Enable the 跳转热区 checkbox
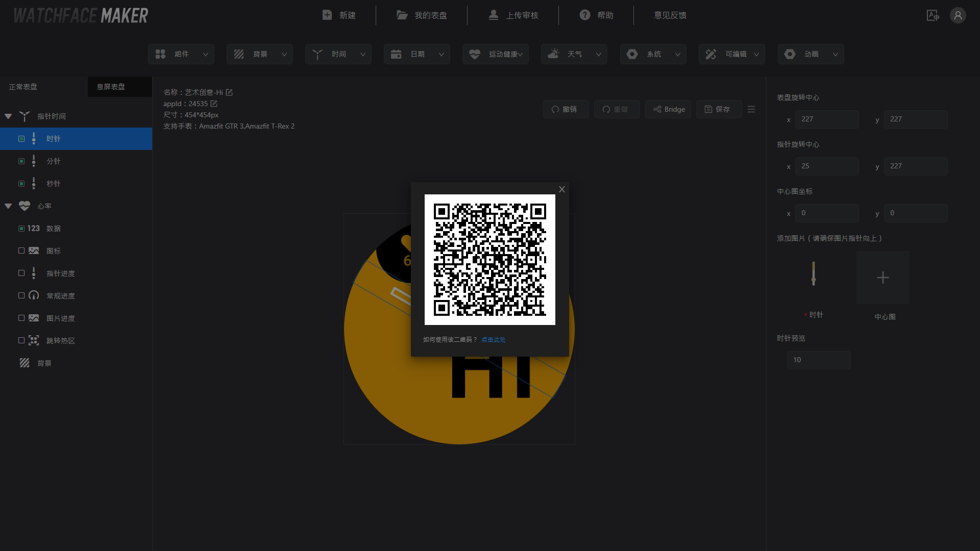Image resolution: width=980 pixels, height=551 pixels. click(x=21, y=340)
